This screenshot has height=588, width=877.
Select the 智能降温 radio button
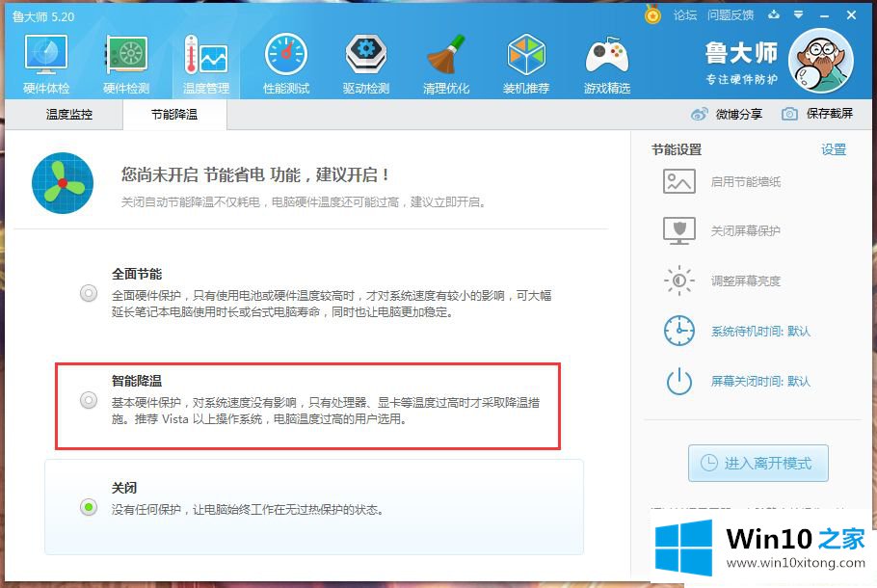tap(89, 400)
